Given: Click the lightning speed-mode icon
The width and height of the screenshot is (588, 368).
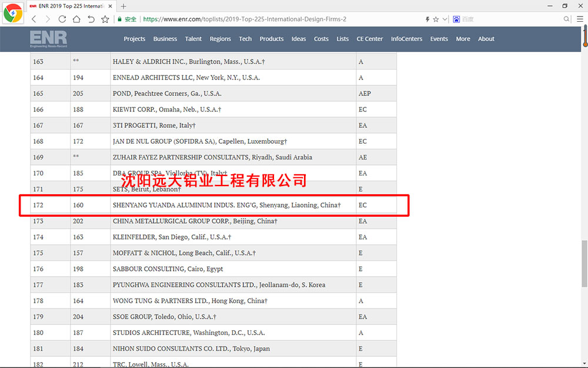Looking at the screenshot, I should 427,19.
